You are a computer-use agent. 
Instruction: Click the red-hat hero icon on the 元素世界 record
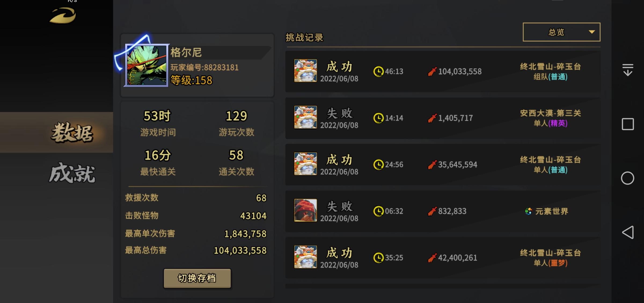(x=305, y=210)
